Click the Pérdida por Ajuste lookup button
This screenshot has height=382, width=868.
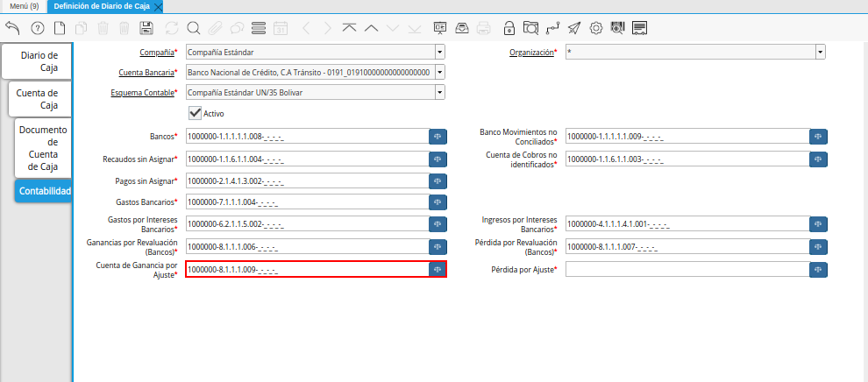(818, 270)
